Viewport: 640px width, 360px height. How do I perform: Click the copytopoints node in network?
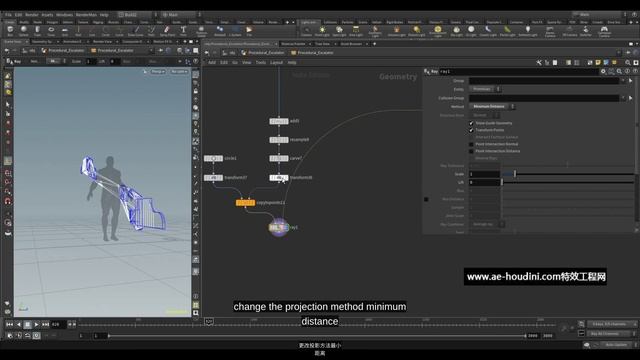click(x=245, y=202)
